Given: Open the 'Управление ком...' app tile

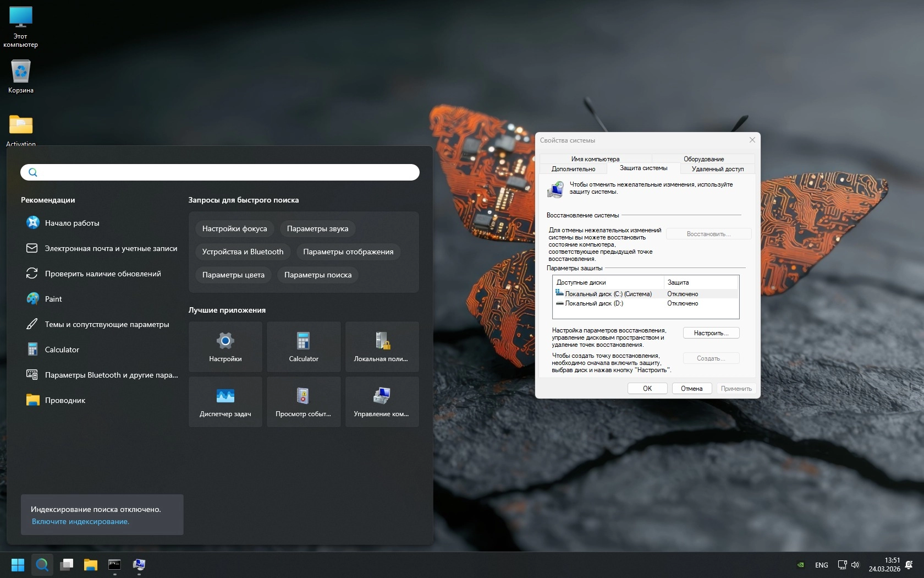Looking at the screenshot, I should point(382,402).
